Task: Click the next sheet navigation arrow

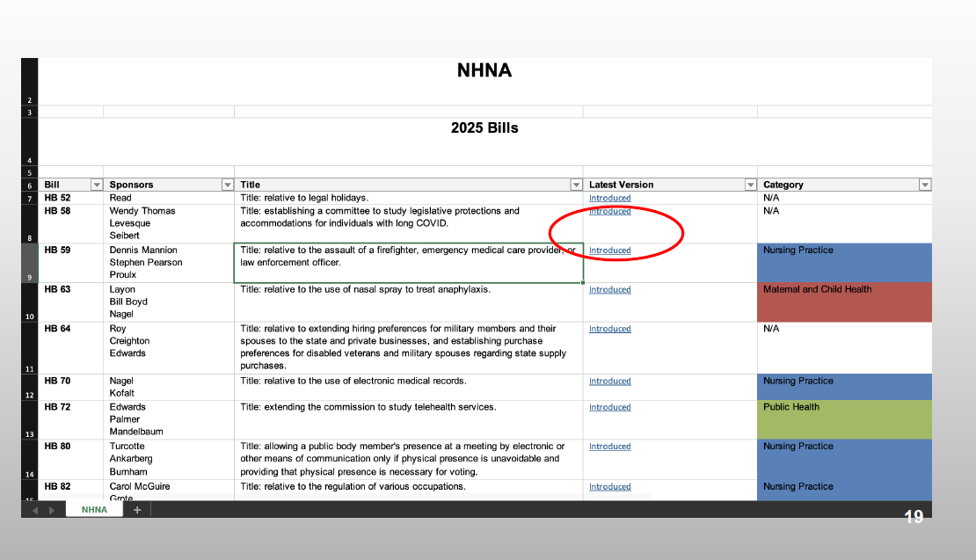Action: [x=51, y=510]
